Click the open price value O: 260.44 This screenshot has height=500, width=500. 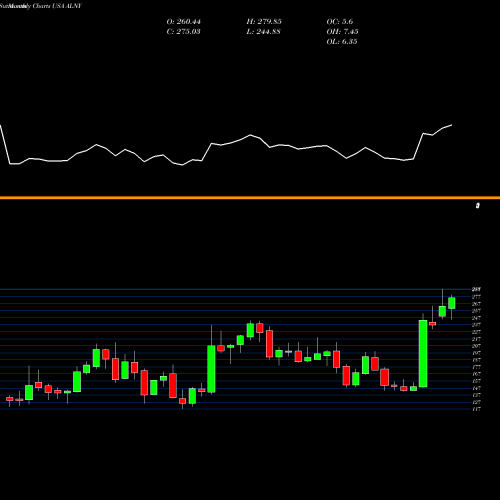pyautogui.click(x=184, y=22)
